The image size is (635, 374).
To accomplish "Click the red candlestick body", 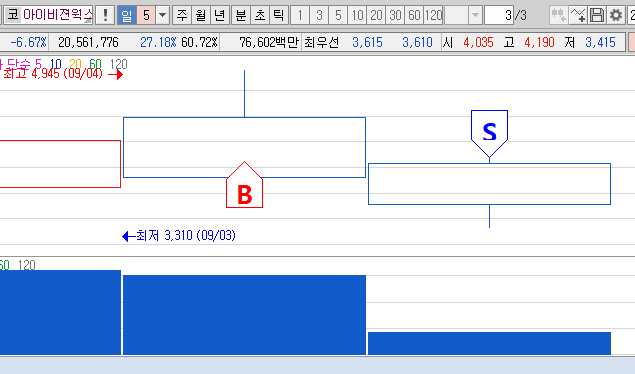I will (x=60, y=164).
